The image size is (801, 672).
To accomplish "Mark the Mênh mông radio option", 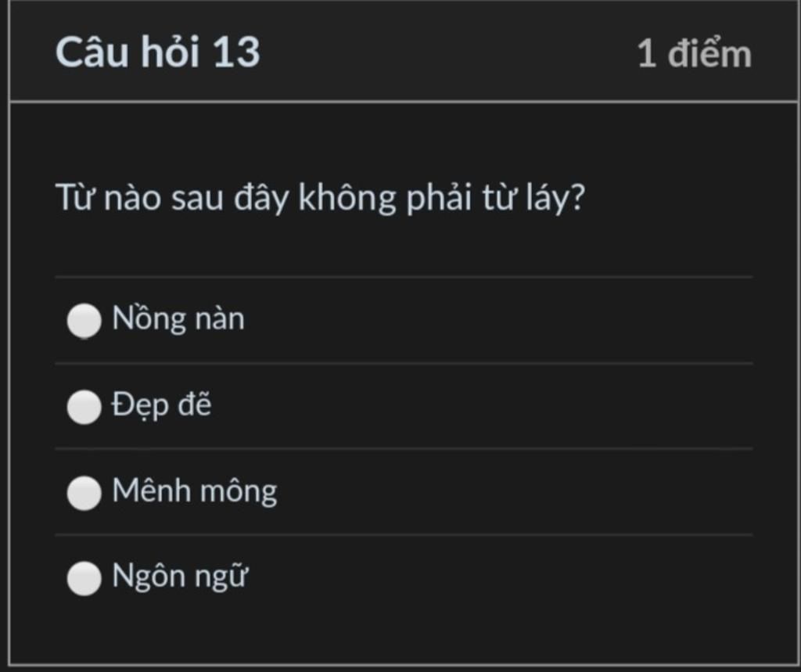I will click(84, 493).
